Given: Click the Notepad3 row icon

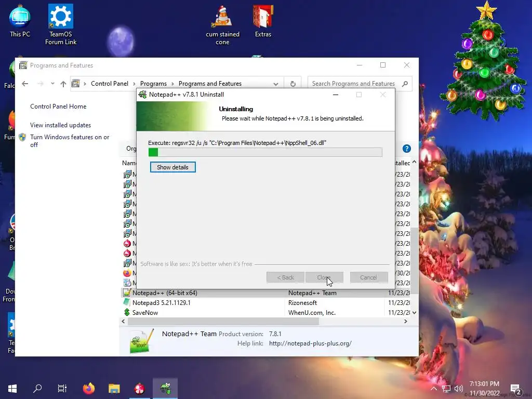Looking at the screenshot, I should click(127, 302).
